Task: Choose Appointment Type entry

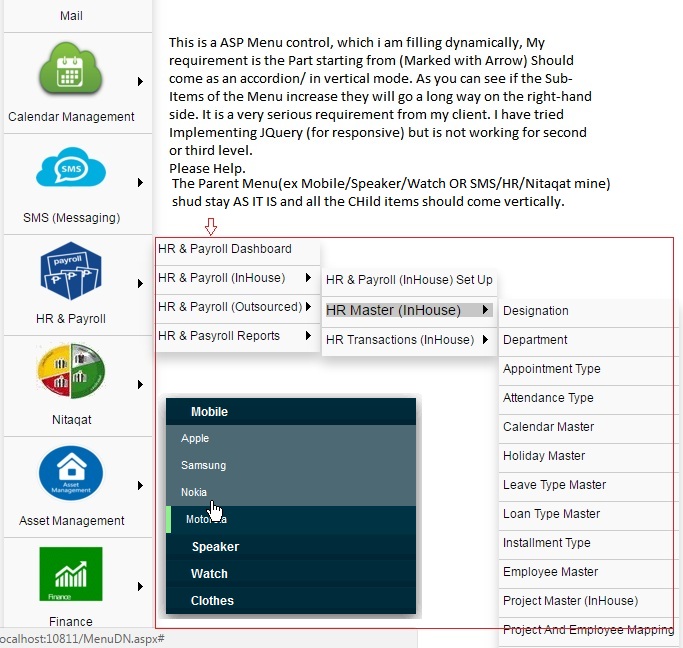Action: click(x=588, y=369)
